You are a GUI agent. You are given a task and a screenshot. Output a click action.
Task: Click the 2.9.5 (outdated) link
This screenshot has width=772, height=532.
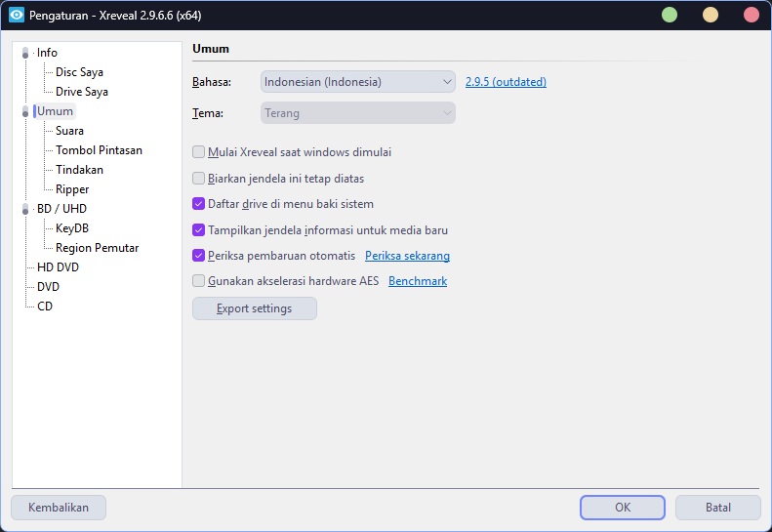tap(506, 82)
